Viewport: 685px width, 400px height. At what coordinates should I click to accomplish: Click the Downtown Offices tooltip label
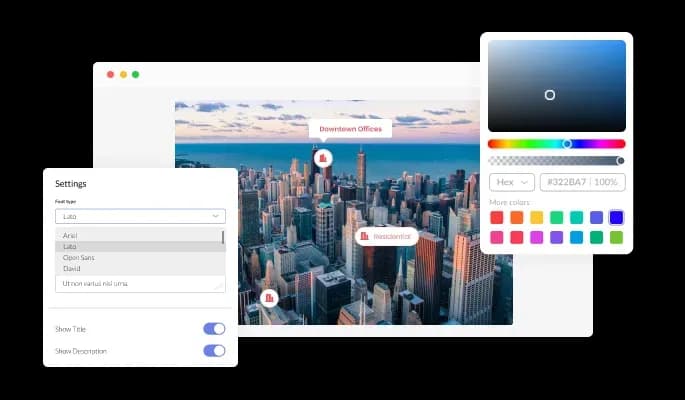coord(349,129)
